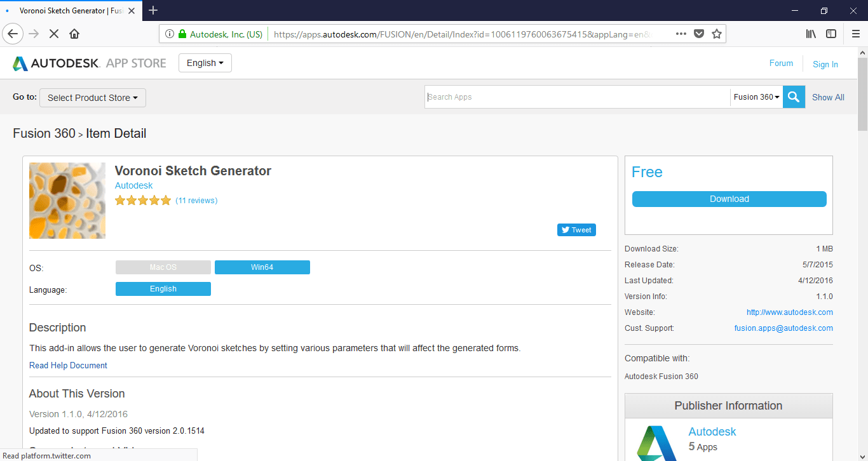The width and height of the screenshot is (868, 461).
Task: Open the Fusion 360 search scope dropdown
Action: [756, 97]
